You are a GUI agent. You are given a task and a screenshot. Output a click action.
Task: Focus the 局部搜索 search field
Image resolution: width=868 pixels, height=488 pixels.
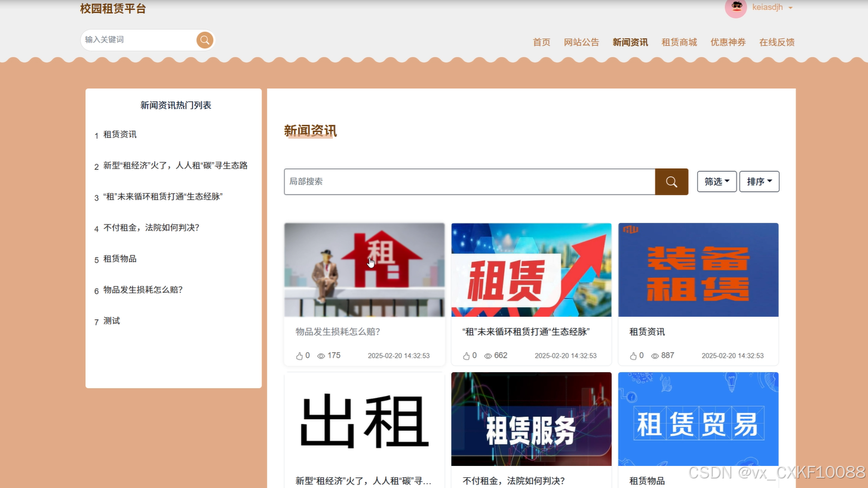pyautogui.click(x=470, y=182)
